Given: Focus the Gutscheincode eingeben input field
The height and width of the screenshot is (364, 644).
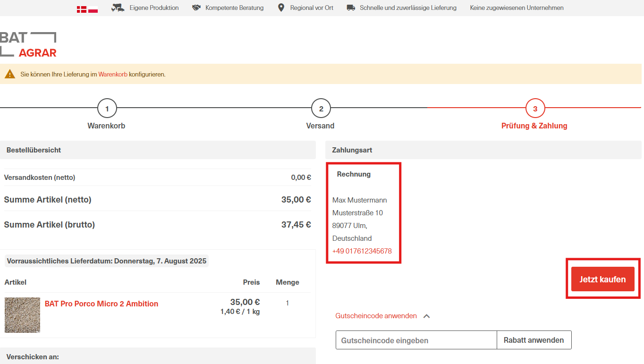Looking at the screenshot, I should (x=416, y=340).
